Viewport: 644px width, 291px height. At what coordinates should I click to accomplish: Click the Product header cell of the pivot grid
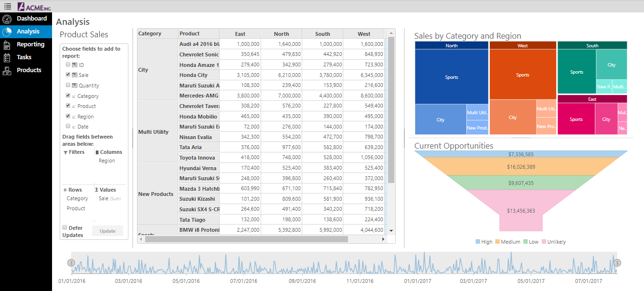click(199, 34)
